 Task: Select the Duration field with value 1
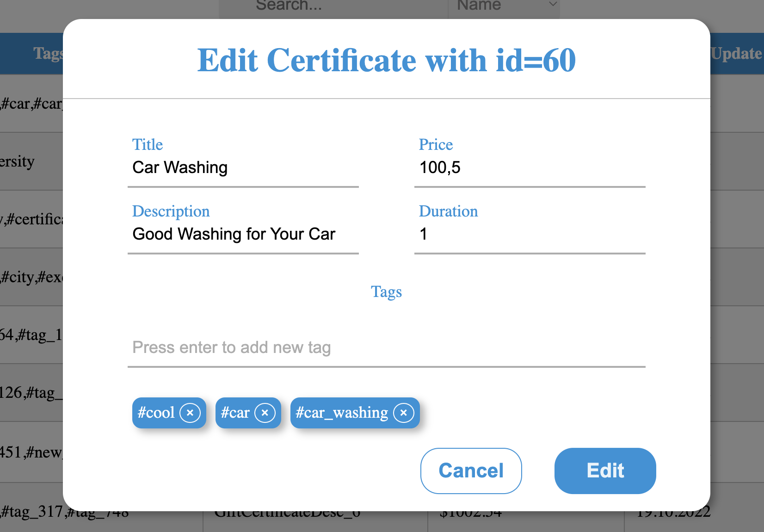coord(530,234)
